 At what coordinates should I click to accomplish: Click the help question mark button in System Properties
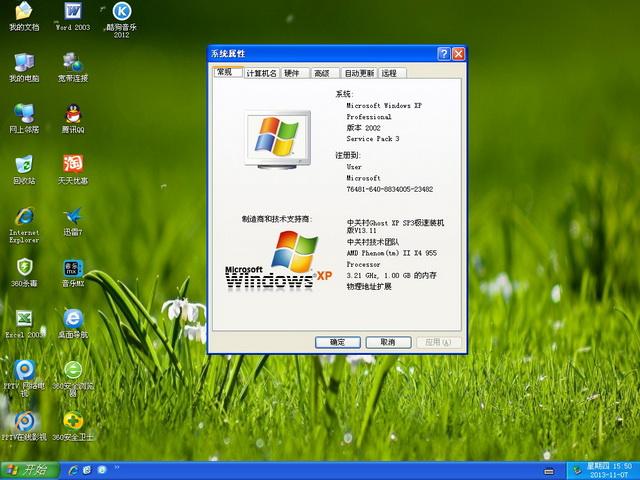point(444,53)
